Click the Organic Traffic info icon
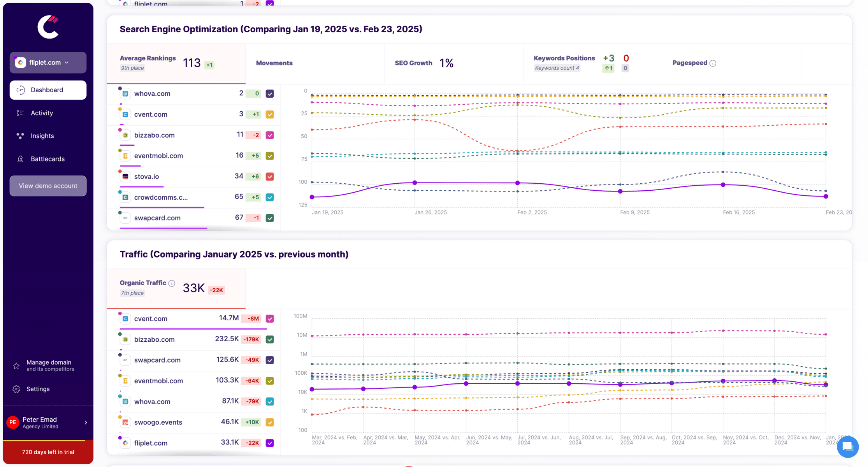Image resolution: width=868 pixels, height=467 pixels. (172, 283)
